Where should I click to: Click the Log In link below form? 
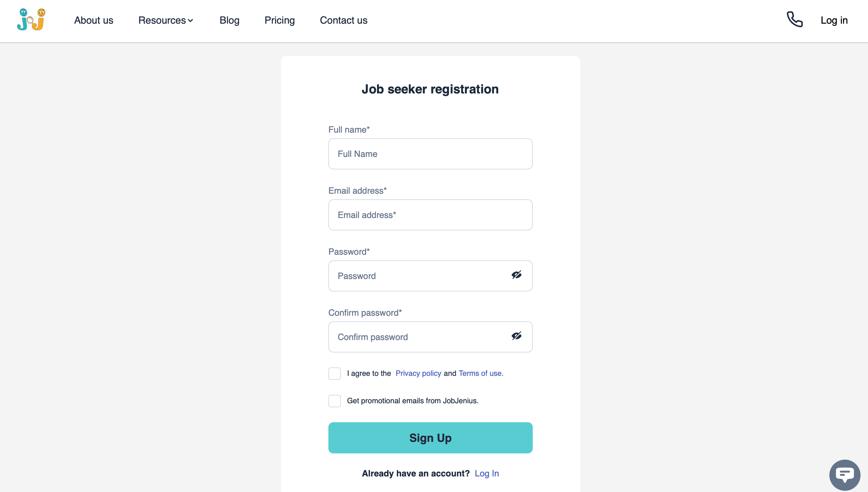[486, 473]
